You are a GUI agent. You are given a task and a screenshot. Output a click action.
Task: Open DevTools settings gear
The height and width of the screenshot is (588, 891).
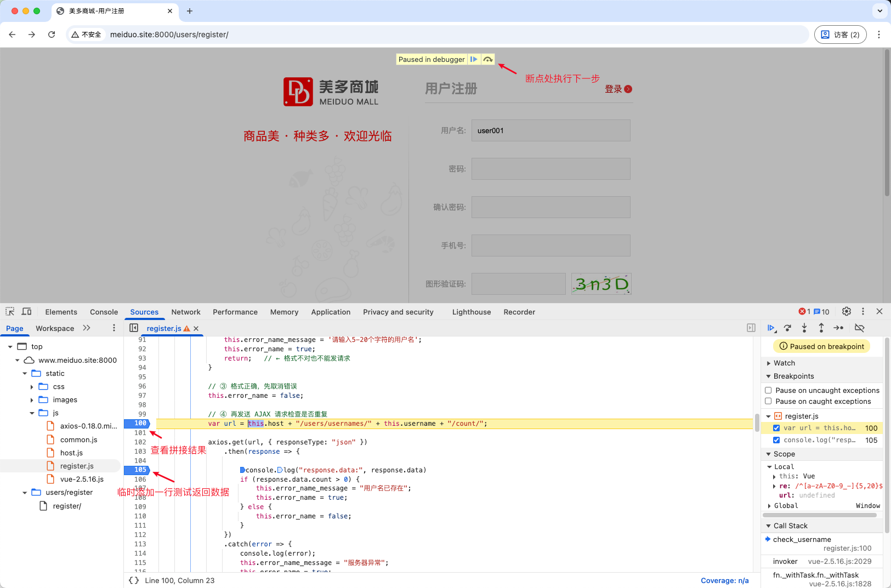pos(847,311)
